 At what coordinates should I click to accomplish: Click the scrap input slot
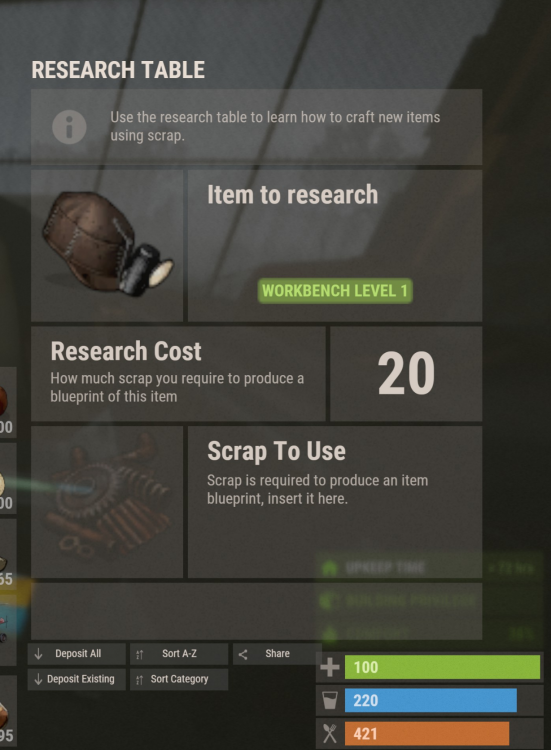click(107, 502)
